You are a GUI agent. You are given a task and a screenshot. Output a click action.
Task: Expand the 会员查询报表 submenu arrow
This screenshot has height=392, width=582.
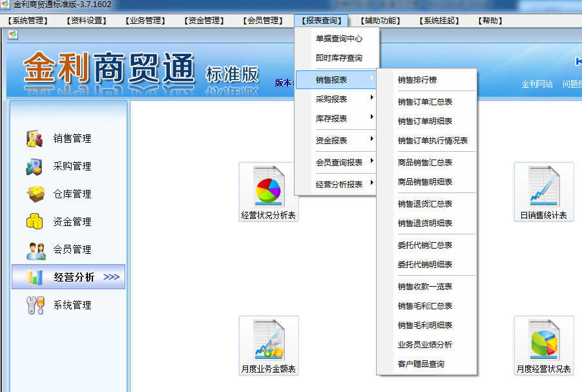[371, 160]
